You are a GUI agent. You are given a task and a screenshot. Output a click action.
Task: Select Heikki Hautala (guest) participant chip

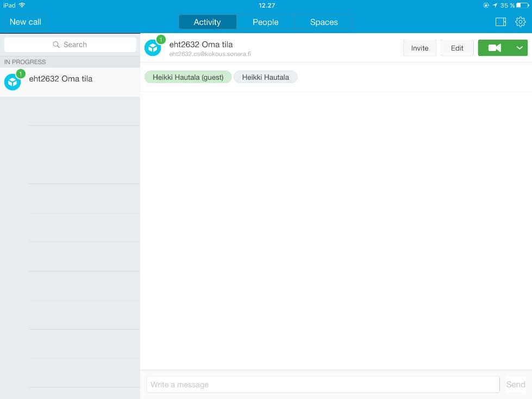click(x=188, y=77)
